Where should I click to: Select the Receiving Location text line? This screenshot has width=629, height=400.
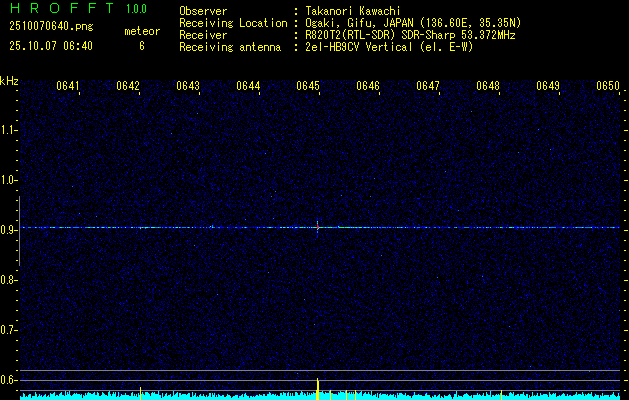tap(350, 23)
